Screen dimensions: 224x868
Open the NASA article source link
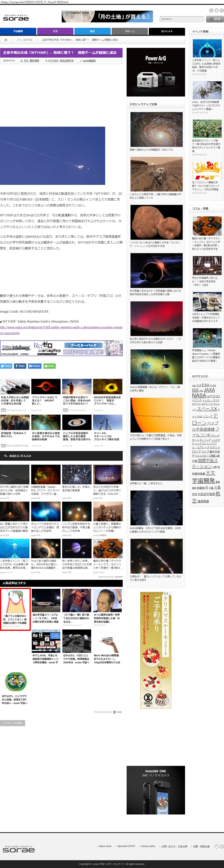point(61,330)
